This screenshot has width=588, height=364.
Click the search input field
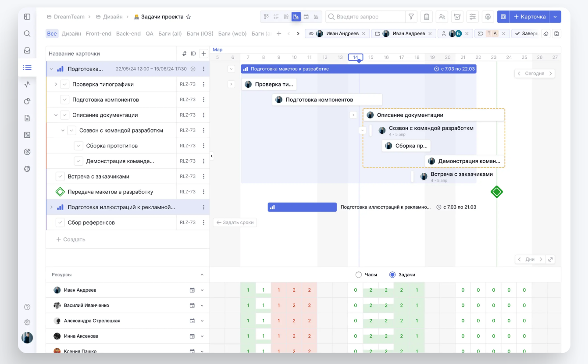[368, 17]
